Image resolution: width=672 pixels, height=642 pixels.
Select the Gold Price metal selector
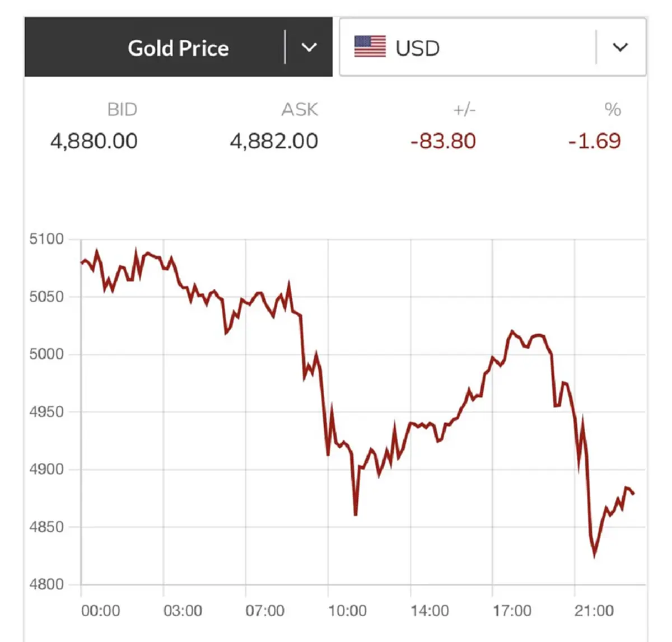click(178, 48)
